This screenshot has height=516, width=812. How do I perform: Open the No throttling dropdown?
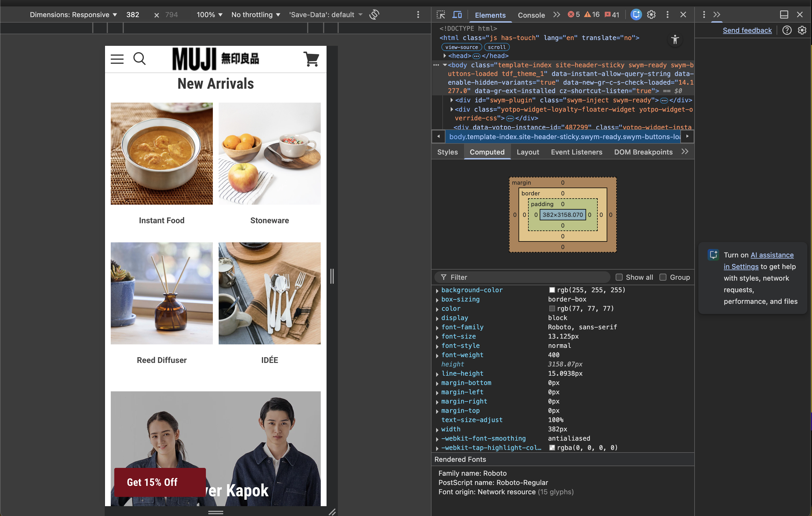click(255, 14)
